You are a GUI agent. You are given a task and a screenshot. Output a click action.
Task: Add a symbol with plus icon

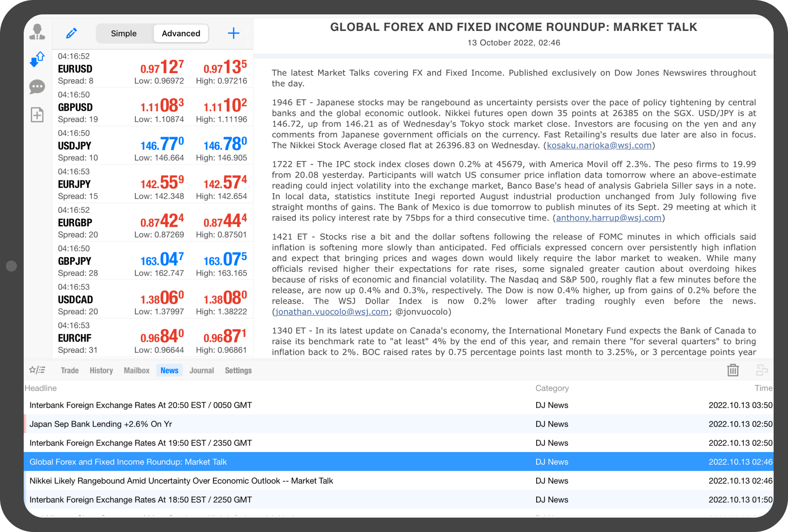click(x=234, y=33)
